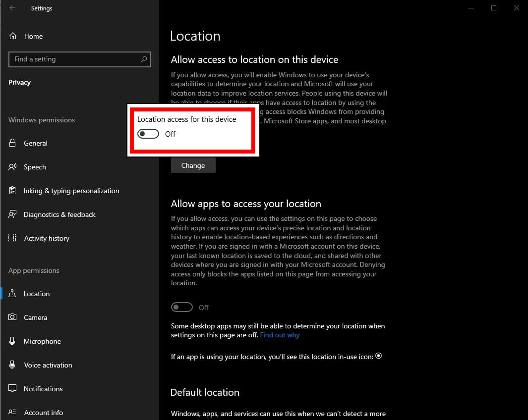Maximize the Settings window
This screenshot has width=528, height=420.
494,8
